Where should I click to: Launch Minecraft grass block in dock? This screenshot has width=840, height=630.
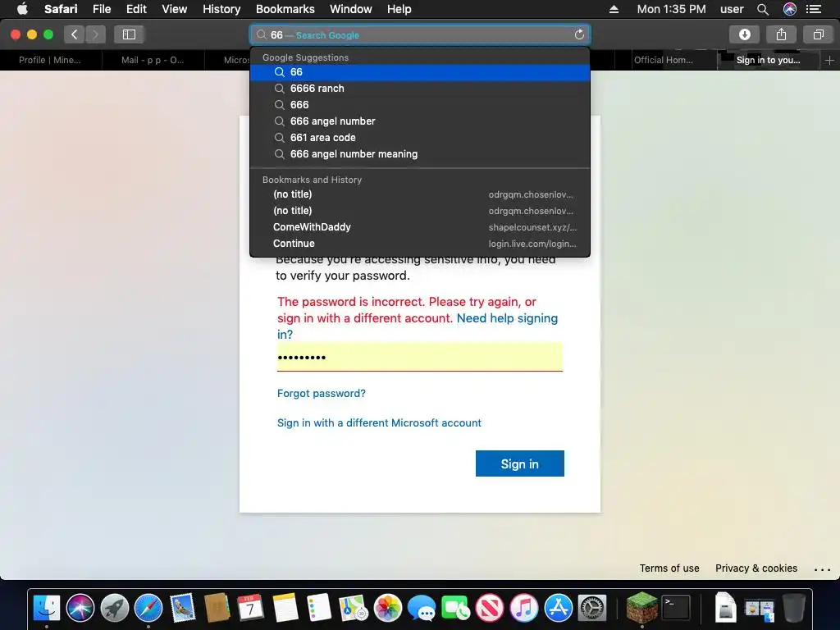pos(641,608)
